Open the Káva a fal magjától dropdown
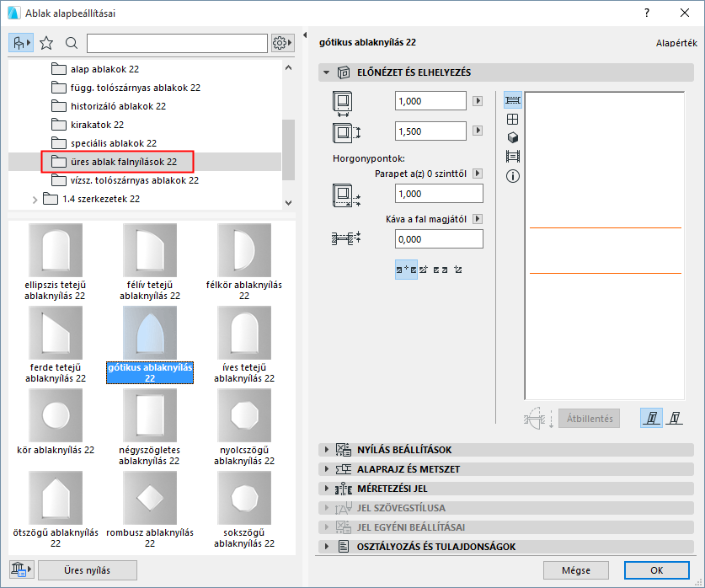This screenshot has height=588, width=705. pos(478,219)
